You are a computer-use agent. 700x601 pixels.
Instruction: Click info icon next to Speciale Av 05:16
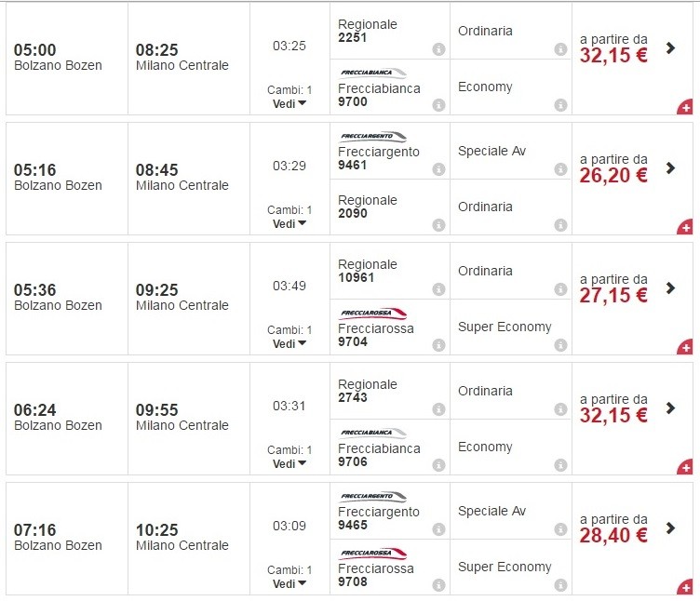(x=559, y=169)
